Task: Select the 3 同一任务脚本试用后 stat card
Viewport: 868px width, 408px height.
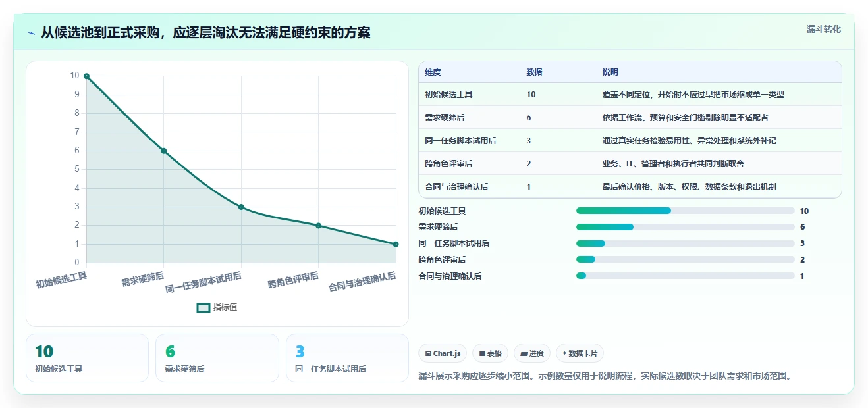Action: (347, 358)
